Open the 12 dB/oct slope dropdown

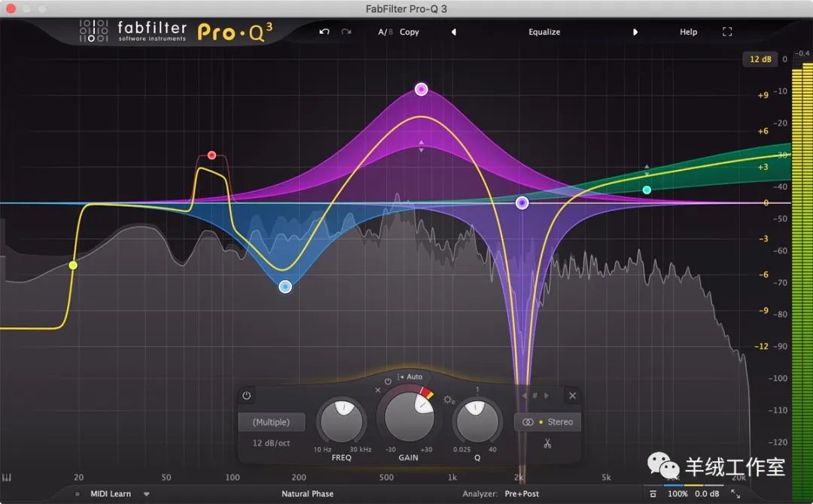point(271,443)
